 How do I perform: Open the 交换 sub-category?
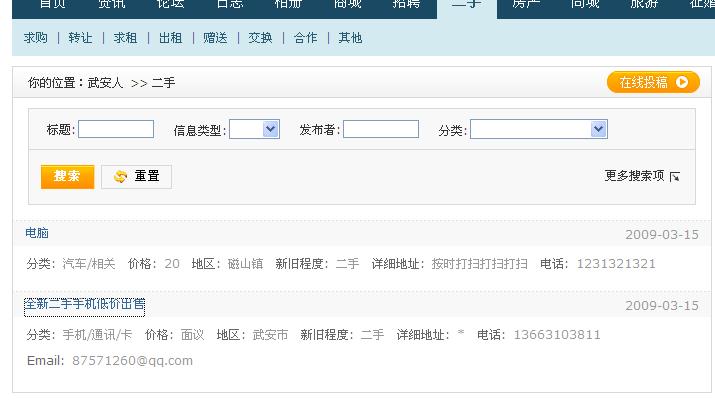[x=260, y=38]
